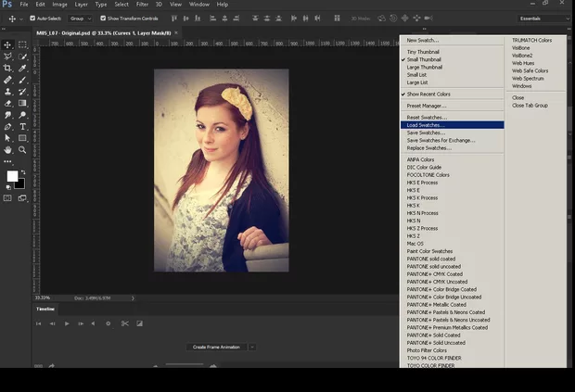Screen dimensions: 575x392
Task: Open Timeline settings gear icon
Action: (x=108, y=323)
